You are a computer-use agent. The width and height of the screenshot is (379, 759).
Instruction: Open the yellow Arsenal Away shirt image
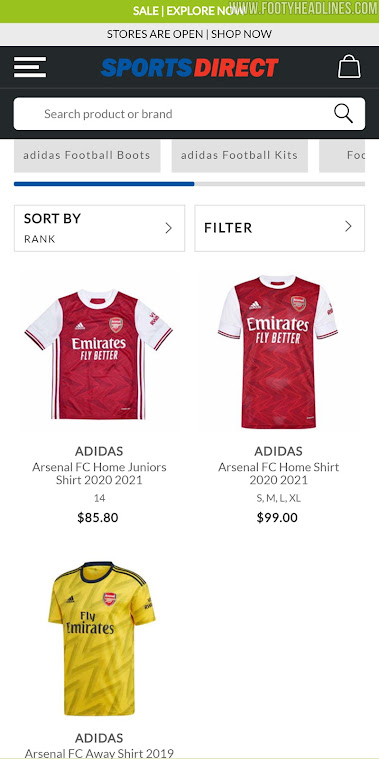pyautogui.click(x=102, y=639)
